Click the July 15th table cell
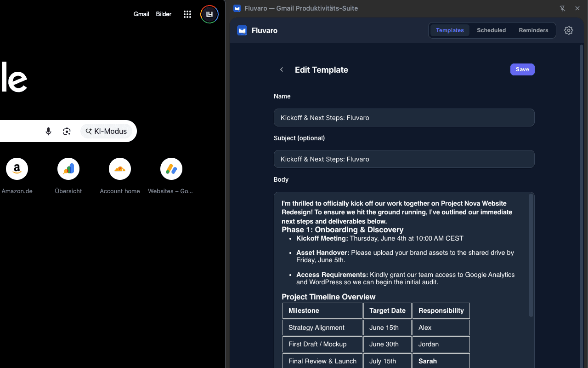The height and width of the screenshot is (368, 588). pyautogui.click(x=387, y=361)
